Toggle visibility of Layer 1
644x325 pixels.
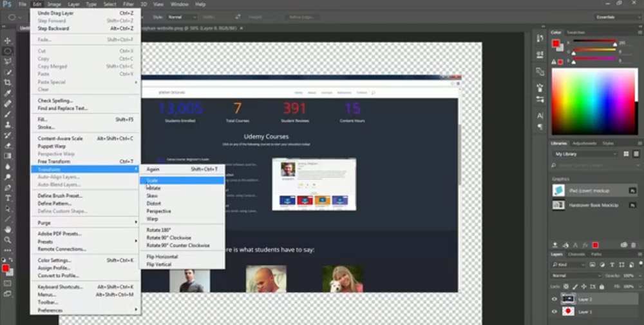click(x=554, y=311)
